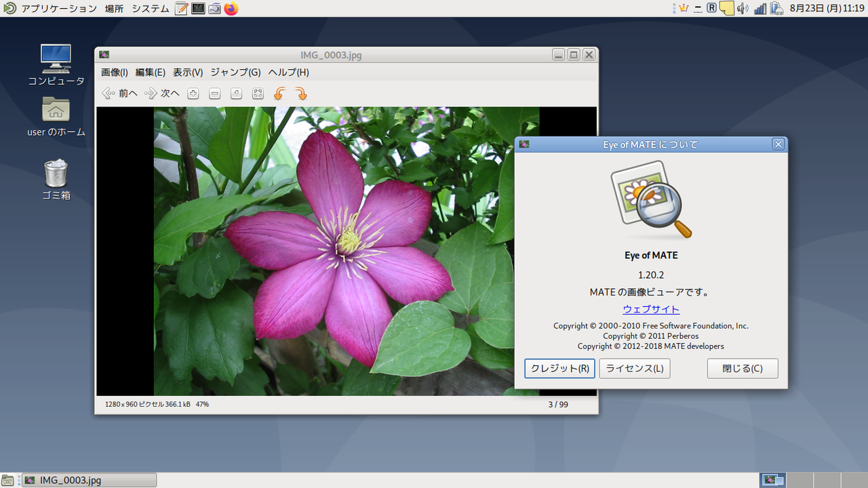
Task: Open the システム panel menu
Action: pyautogui.click(x=151, y=9)
